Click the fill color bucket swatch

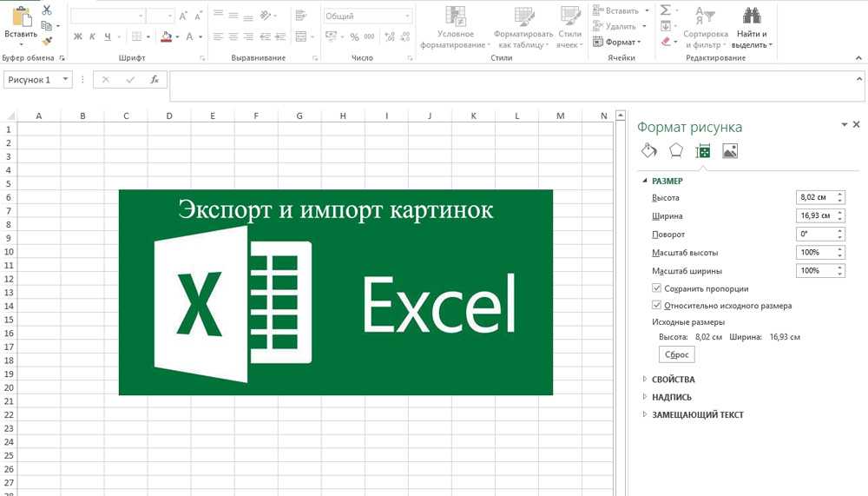click(165, 36)
